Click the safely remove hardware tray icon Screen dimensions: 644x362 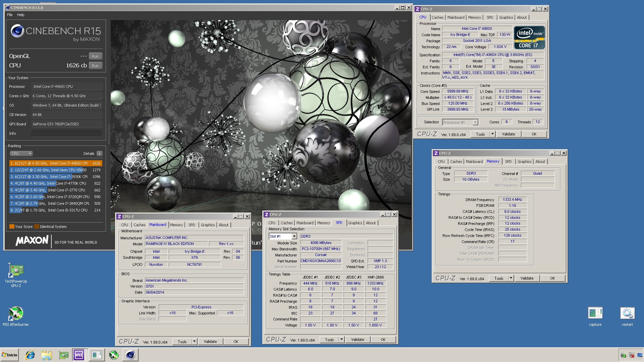[623, 355]
